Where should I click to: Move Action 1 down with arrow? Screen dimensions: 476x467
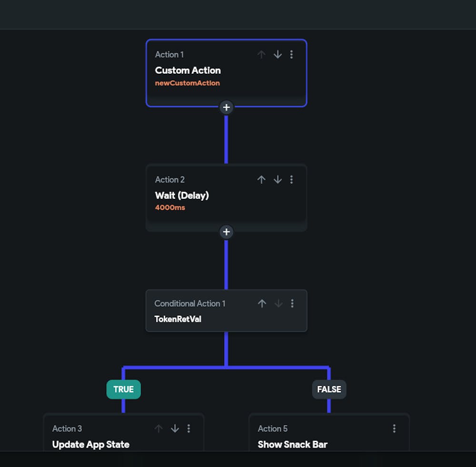click(278, 55)
